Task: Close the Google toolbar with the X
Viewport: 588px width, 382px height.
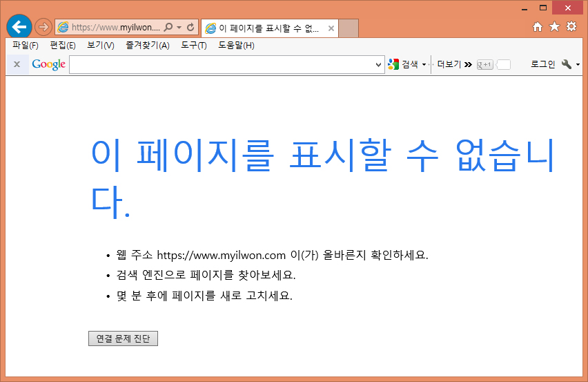Action: click(x=17, y=64)
